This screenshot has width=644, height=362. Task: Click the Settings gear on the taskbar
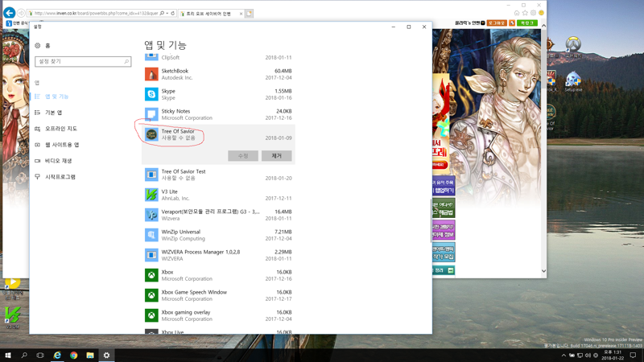click(106, 355)
